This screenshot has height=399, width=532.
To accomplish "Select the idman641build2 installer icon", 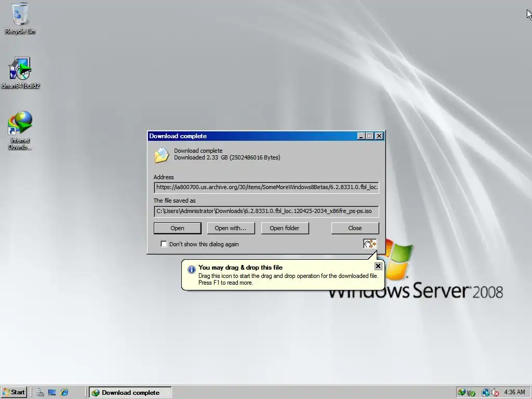I will 20,73.
